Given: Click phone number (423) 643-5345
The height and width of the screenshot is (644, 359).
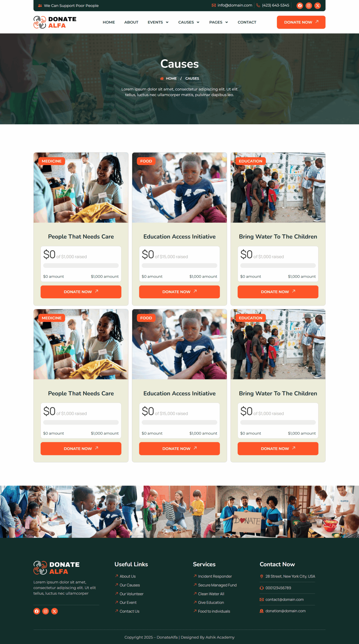Looking at the screenshot, I should point(275,5).
